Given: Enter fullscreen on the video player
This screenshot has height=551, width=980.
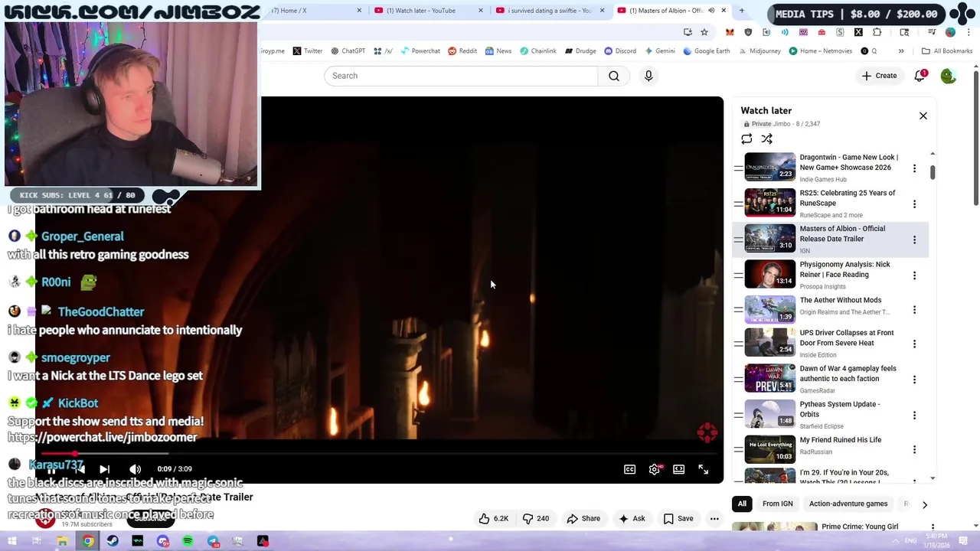Looking at the screenshot, I should click(704, 469).
